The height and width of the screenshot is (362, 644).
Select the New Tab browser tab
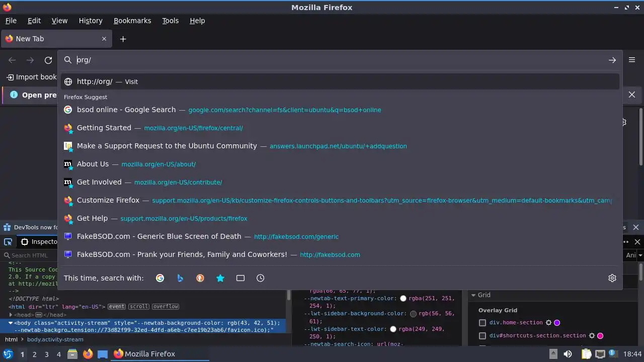pyautogui.click(x=55, y=39)
